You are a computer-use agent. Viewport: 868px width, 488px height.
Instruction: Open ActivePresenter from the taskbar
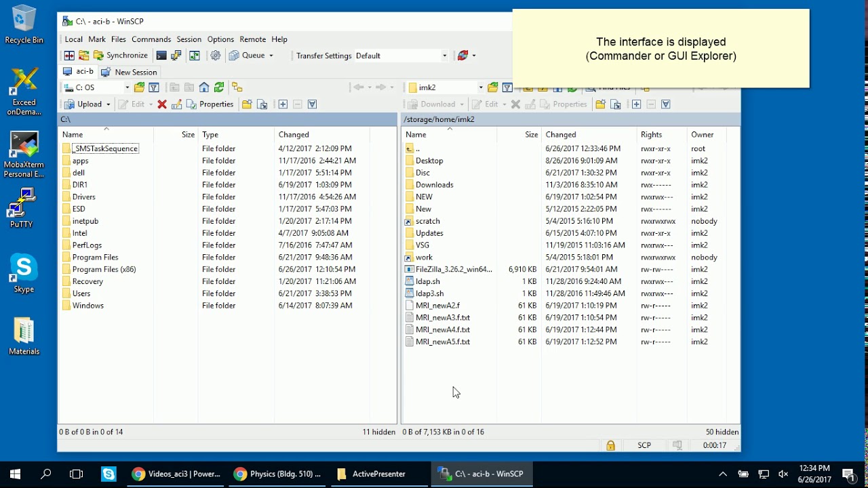pyautogui.click(x=378, y=474)
